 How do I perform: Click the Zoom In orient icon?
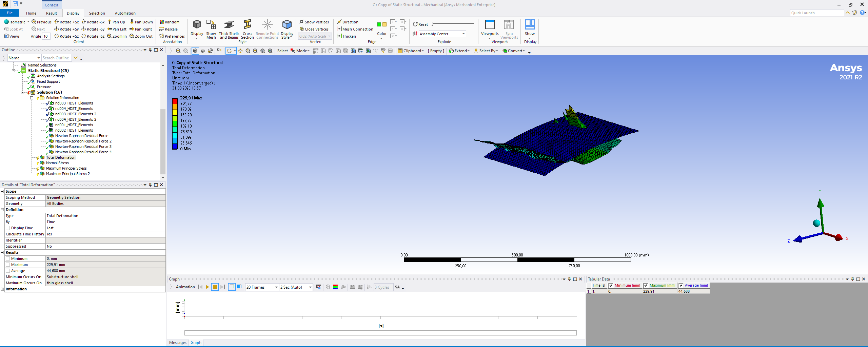(110, 36)
